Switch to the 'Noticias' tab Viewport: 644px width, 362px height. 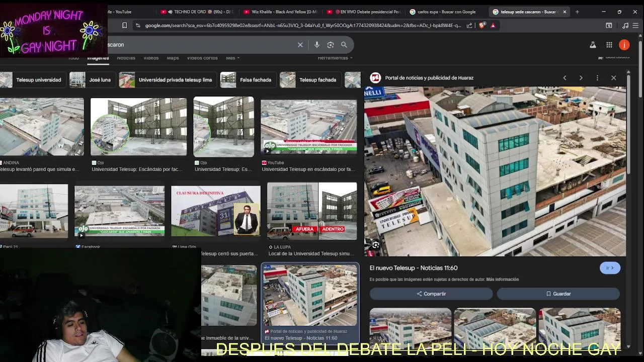coord(126,58)
